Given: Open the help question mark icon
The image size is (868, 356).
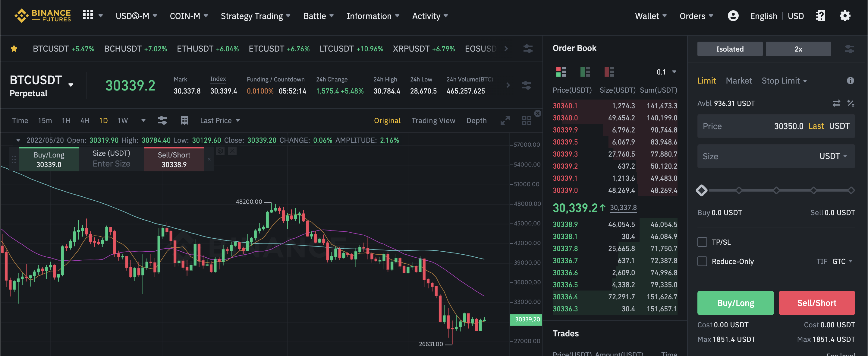Looking at the screenshot, I should (821, 16).
